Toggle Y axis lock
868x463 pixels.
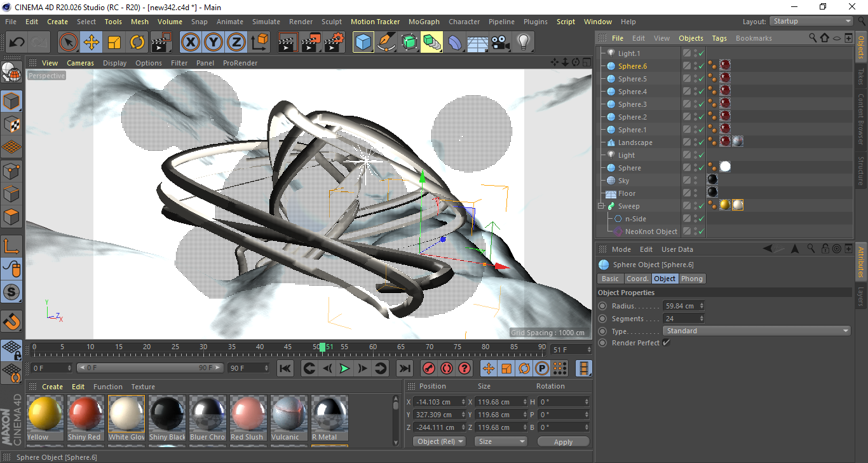[213, 43]
